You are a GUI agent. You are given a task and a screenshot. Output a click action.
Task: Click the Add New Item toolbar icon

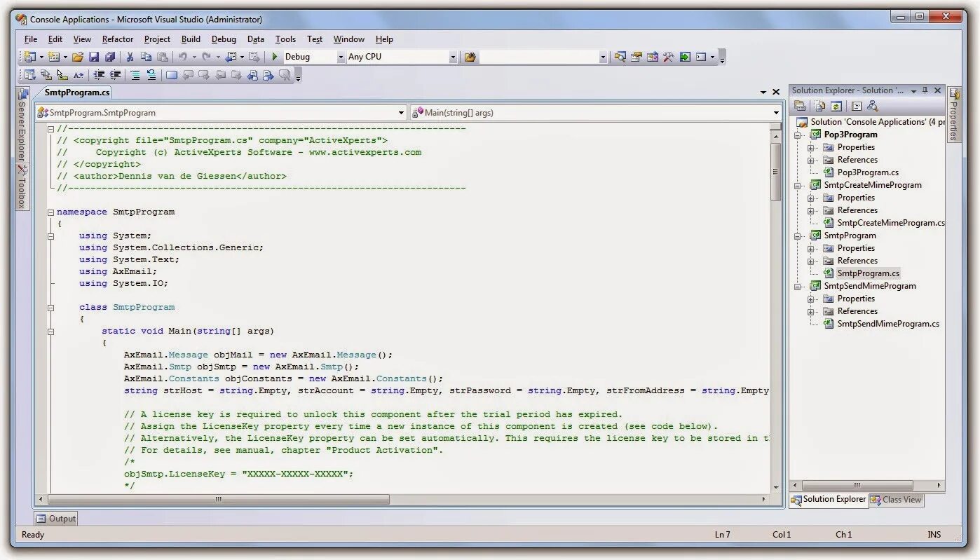point(53,57)
